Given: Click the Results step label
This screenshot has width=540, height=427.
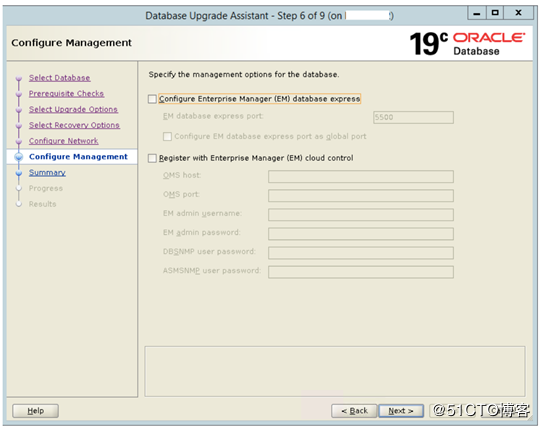Looking at the screenshot, I should (x=42, y=204).
